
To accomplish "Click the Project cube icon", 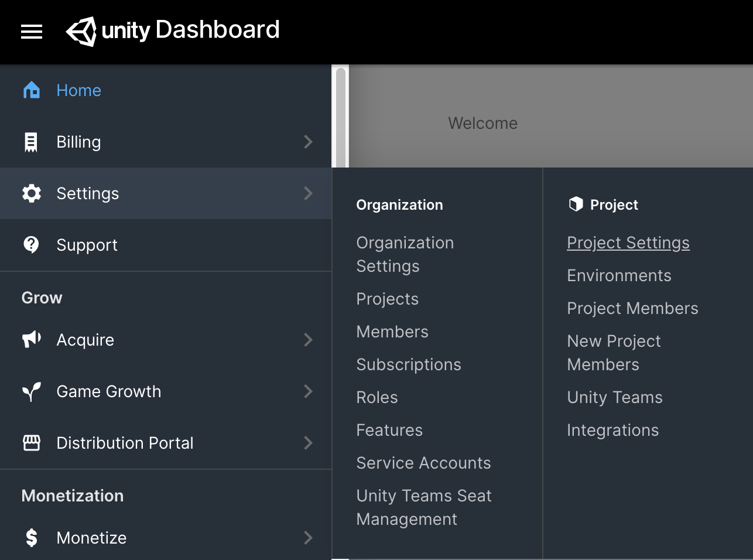I will (x=576, y=204).
